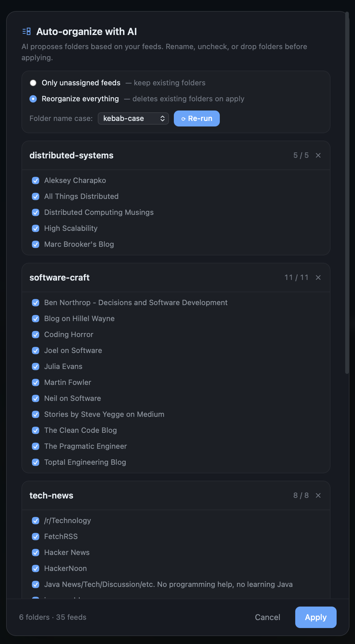Uncheck The Clean Code Blog feed
355x644 pixels.
pyautogui.click(x=36, y=430)
